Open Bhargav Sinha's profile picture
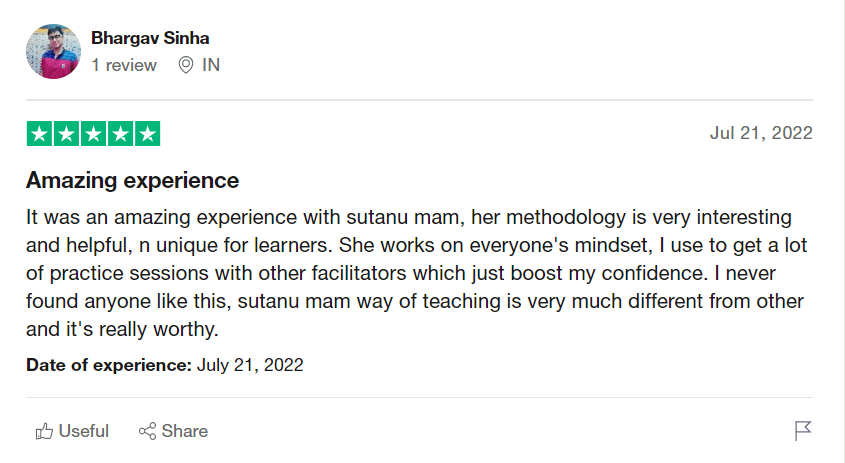 coord(53,52)
